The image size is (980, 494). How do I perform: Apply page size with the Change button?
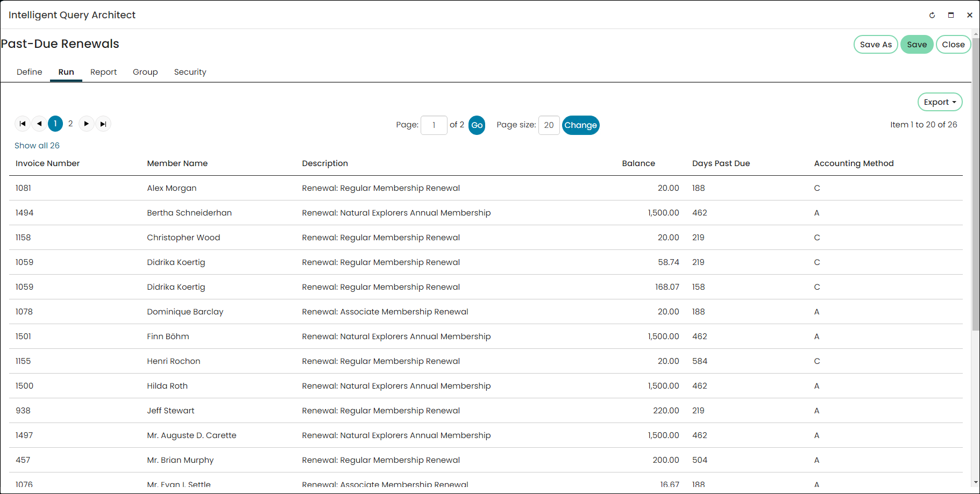click(580, 125)
